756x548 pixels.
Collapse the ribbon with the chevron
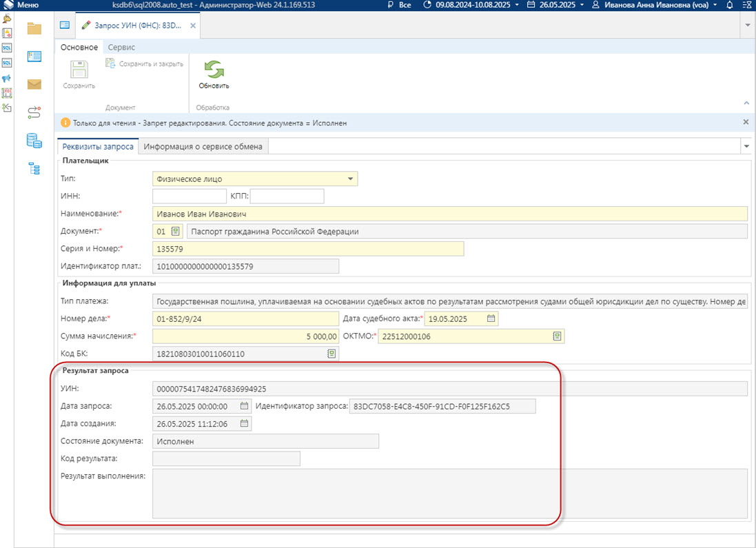(x=746, y=103)
